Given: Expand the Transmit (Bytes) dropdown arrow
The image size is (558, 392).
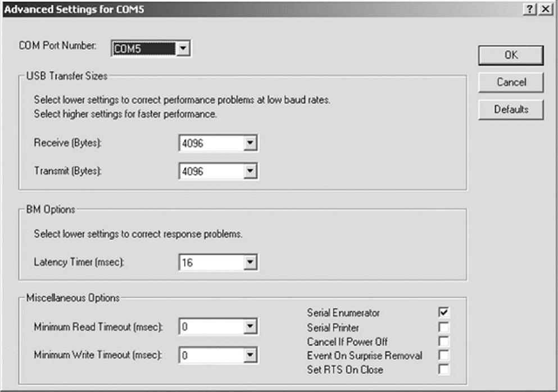Looking at the screenshot, I should tap(250, 171).
